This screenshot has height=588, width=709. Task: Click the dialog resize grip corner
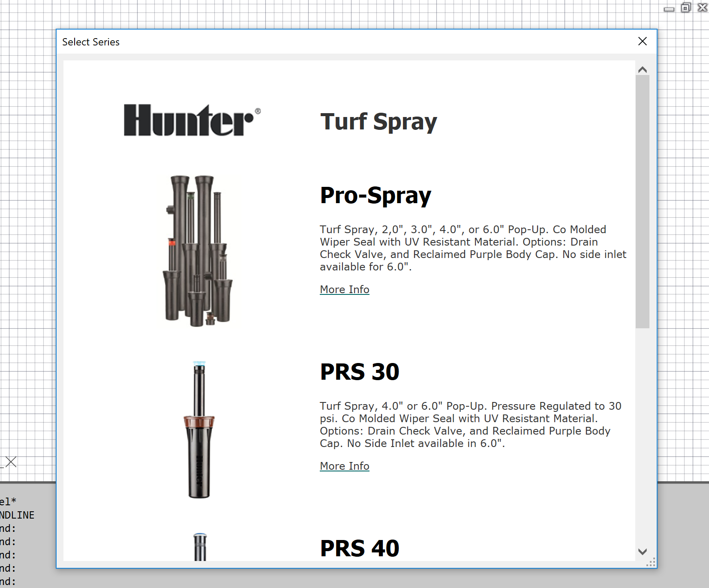(651, 562)
